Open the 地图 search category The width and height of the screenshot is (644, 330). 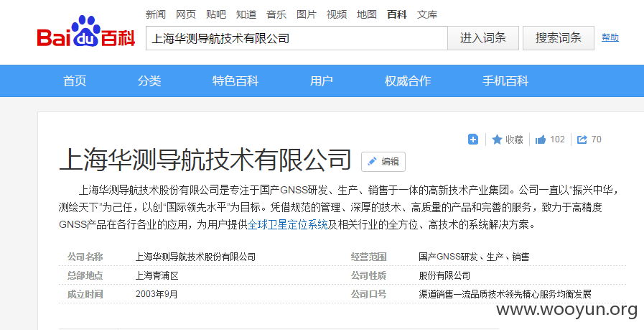tap(367, 14)
